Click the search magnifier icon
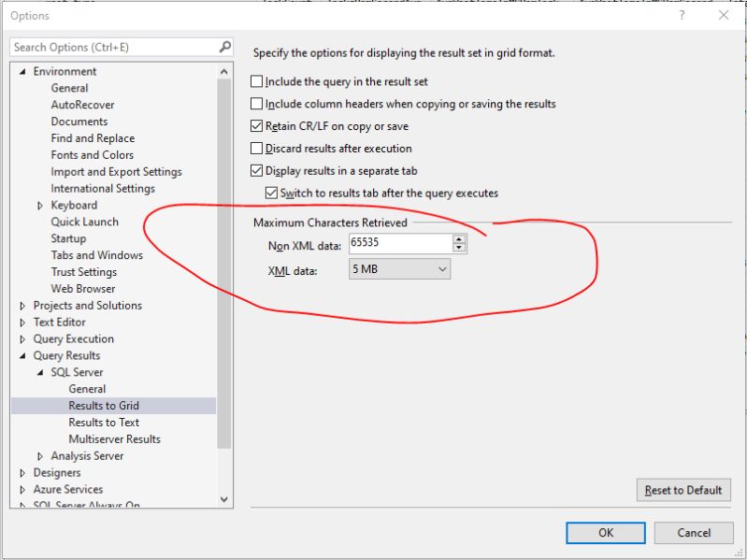The width and height of the screenshot is (747, 560). (225, 47)
